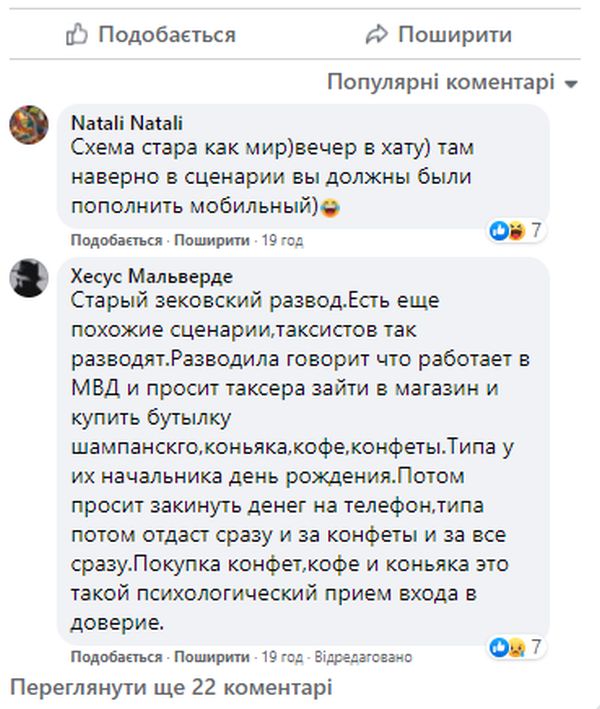600x709 pixels.
Task: Click the timestamp on Хесус Мальверде's comment
Action: point(282,658)
